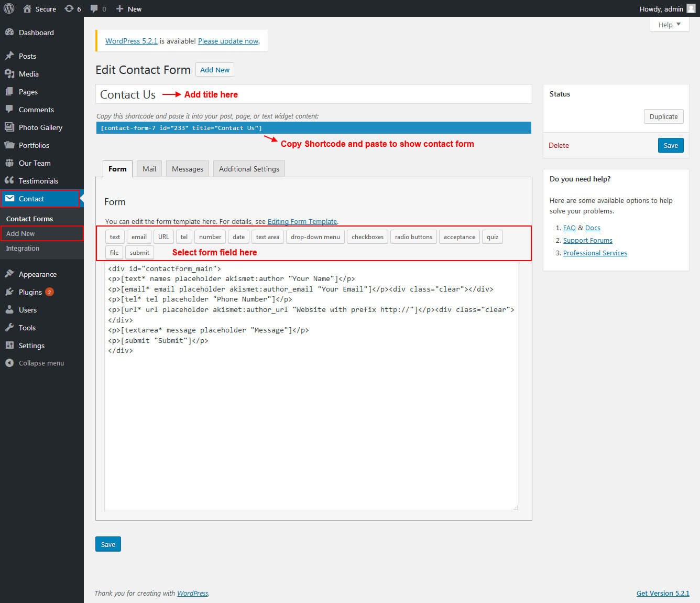Click the Plugins plug icon
The width and height of the screenshot is (700, 603).
(9, 292)
